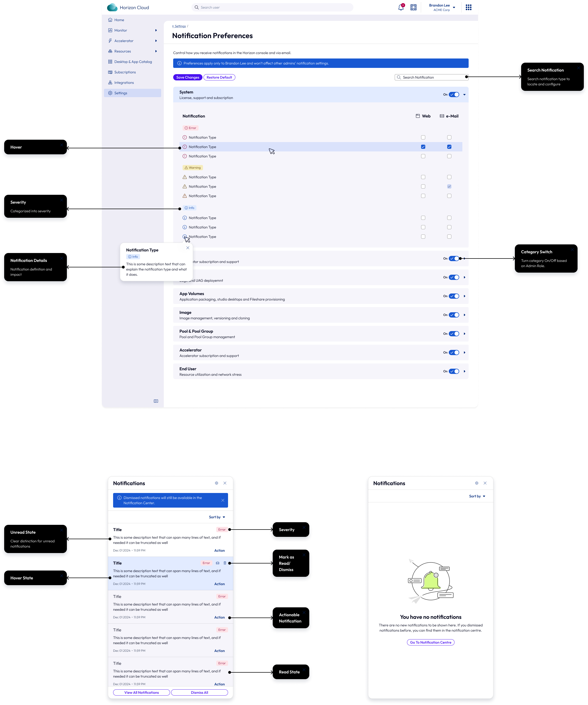588x705 pixels.
Task: Click the Save Changes button
Action: pos(188,78)
